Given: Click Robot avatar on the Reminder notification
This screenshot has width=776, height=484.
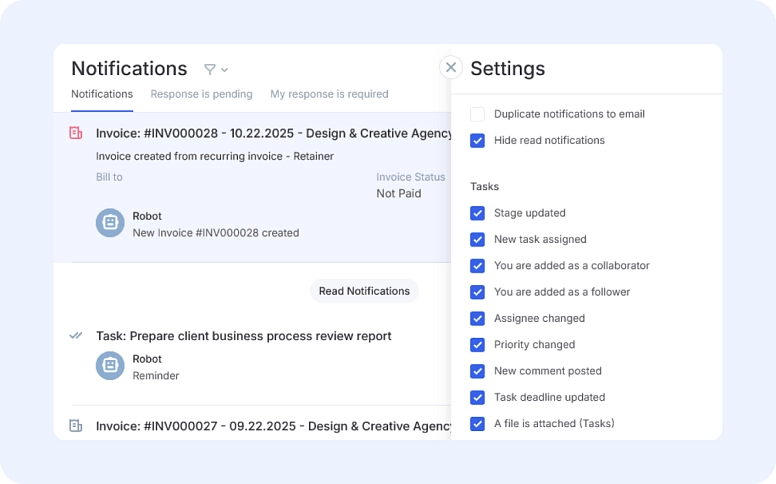Looking at the screenshot, I should (x=110, y=366).
